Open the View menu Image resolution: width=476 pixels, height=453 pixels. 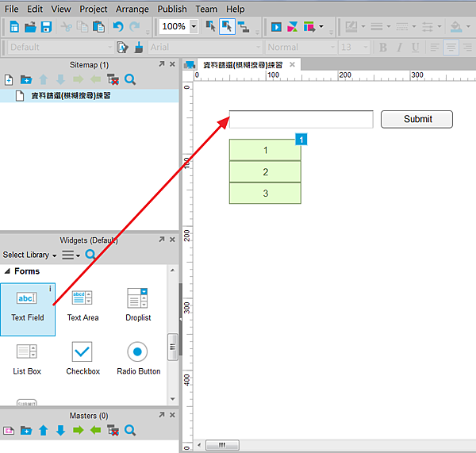click(61, 9)
